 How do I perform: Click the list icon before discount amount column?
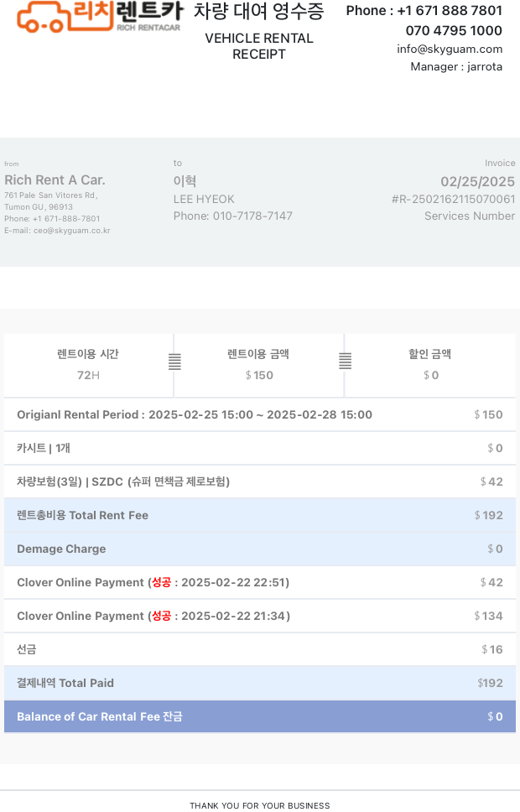[x=345, y=362]
